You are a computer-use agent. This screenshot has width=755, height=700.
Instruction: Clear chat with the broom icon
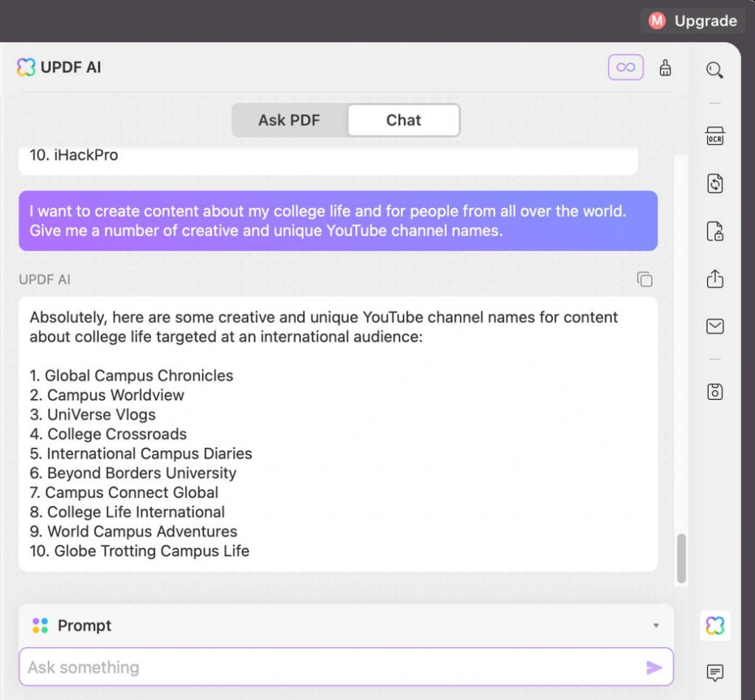[x=665, y=68]
